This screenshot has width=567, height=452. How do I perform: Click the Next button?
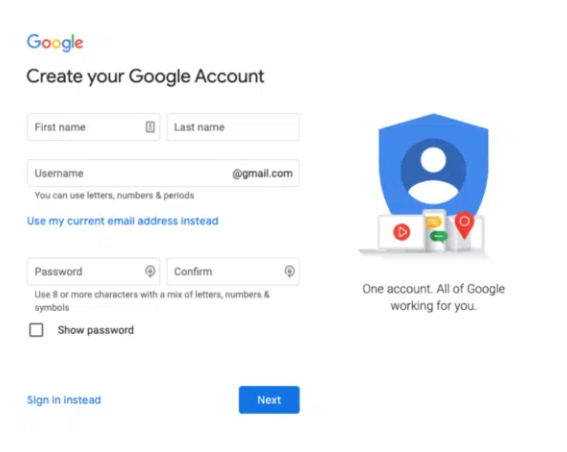(269, 400)
